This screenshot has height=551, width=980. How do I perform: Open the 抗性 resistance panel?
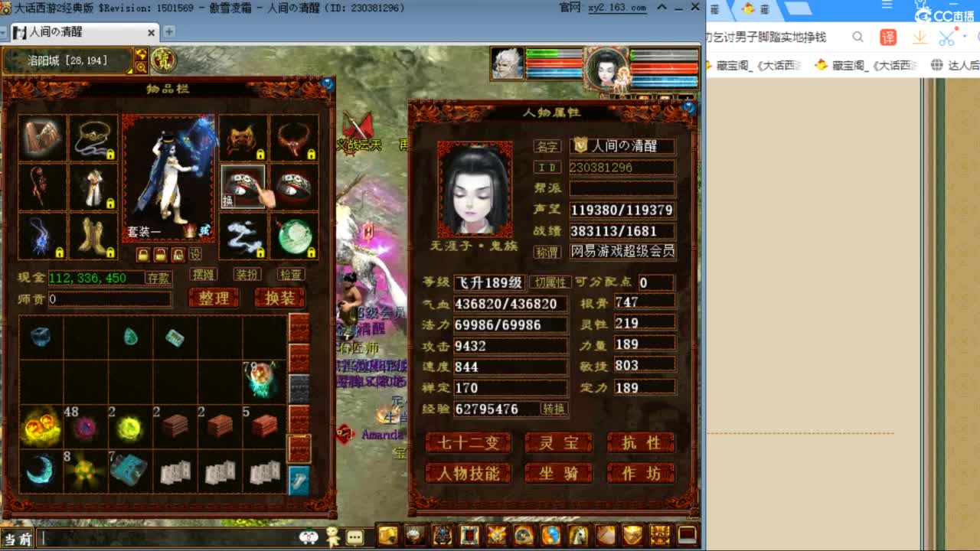tap(641, 443)
